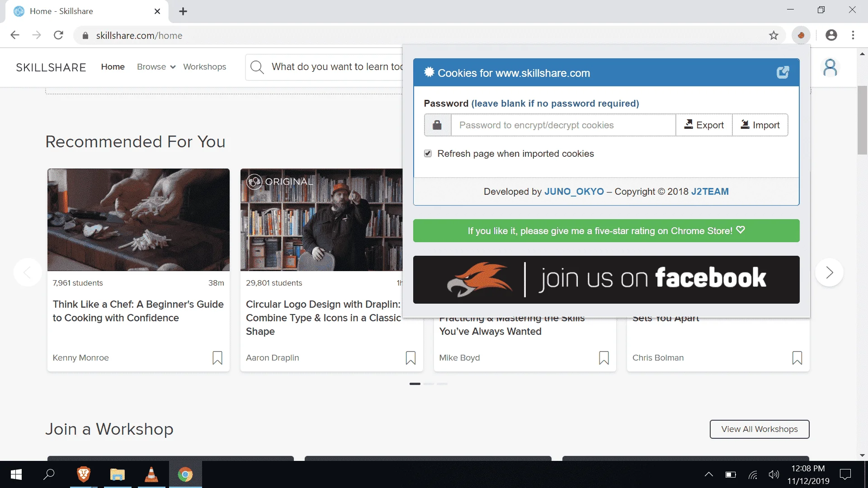868x488 pixels.
Task: Click the Skillshare logo
Action: 51,67
